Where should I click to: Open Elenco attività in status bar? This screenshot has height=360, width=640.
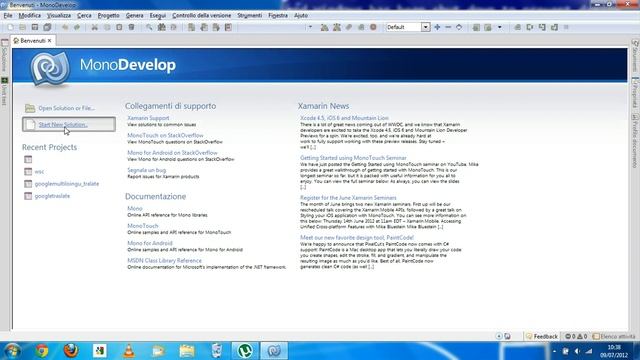pos(614,337)
